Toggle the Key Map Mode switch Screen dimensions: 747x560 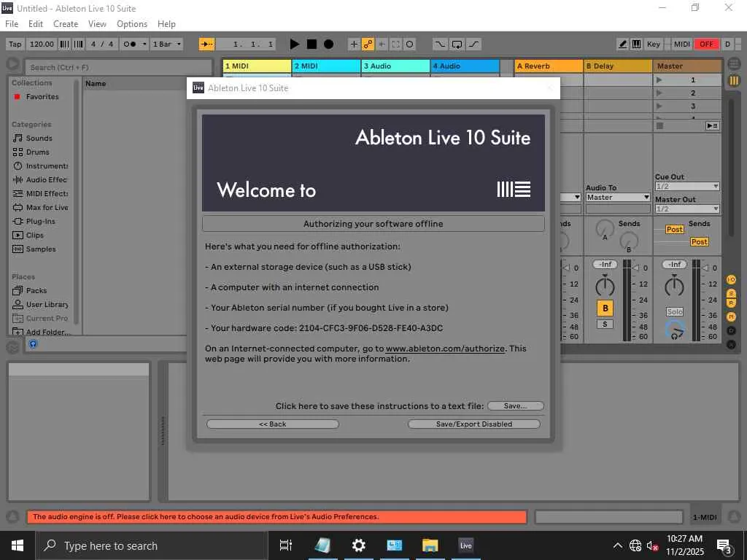tap(653, 44)
